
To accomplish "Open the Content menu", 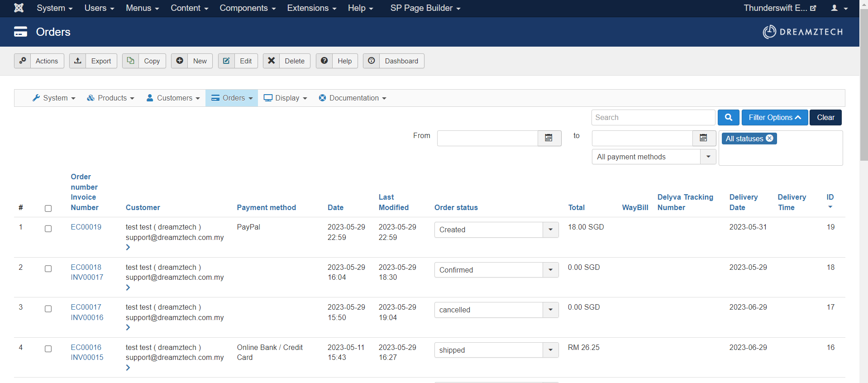I will (x=189, y=8).
